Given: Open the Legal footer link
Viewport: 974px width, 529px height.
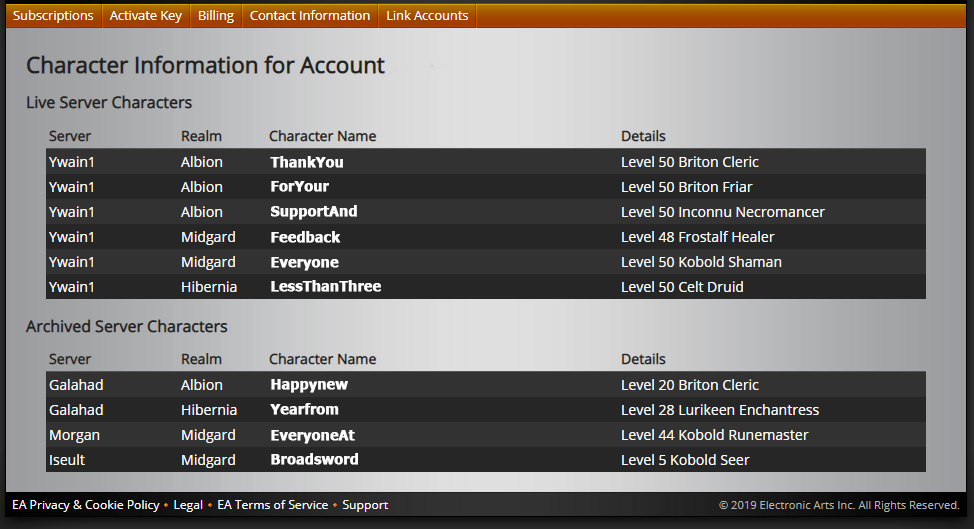Looking at the screenshot, I should [x=188, y=505].
